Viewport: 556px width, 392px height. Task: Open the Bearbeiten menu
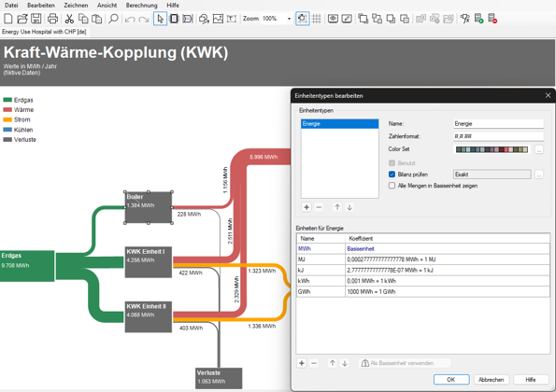point(41,6)
